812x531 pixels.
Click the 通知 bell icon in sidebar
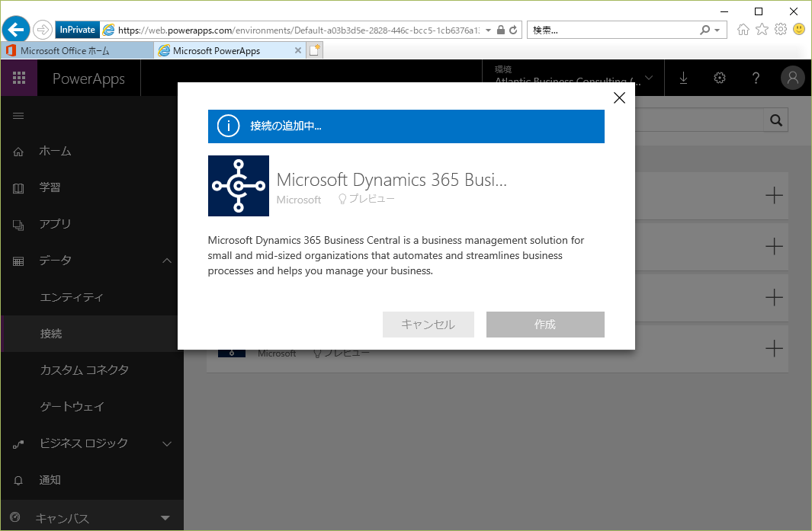pos(18,481)
